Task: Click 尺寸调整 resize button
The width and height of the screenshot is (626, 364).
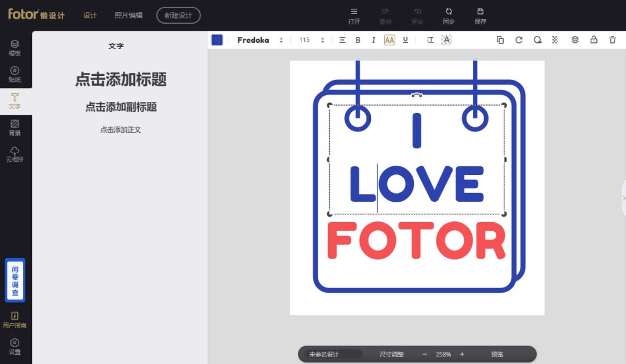Action: pyautogui.click(x=392, y=354)
